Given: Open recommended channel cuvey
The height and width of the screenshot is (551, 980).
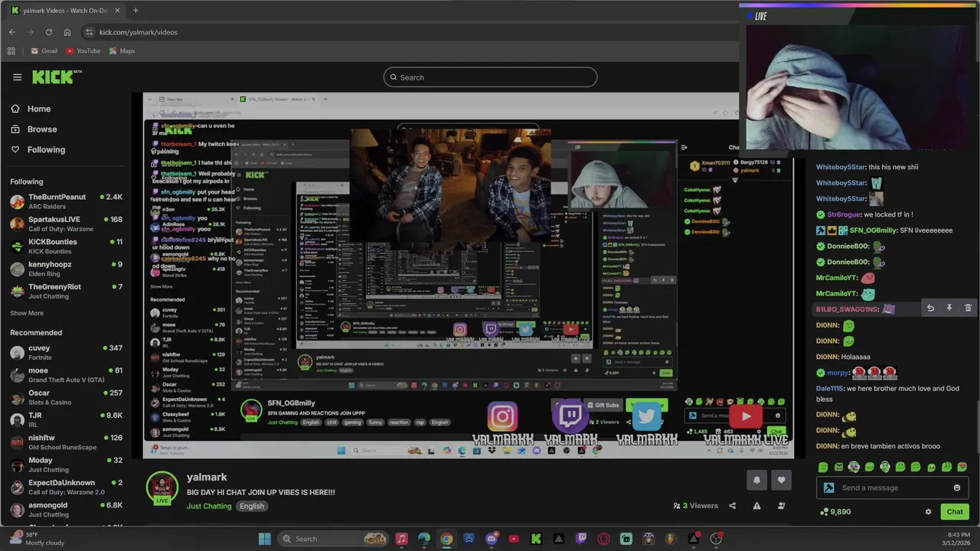Looking at the screenshot, I should click(66, 352).
